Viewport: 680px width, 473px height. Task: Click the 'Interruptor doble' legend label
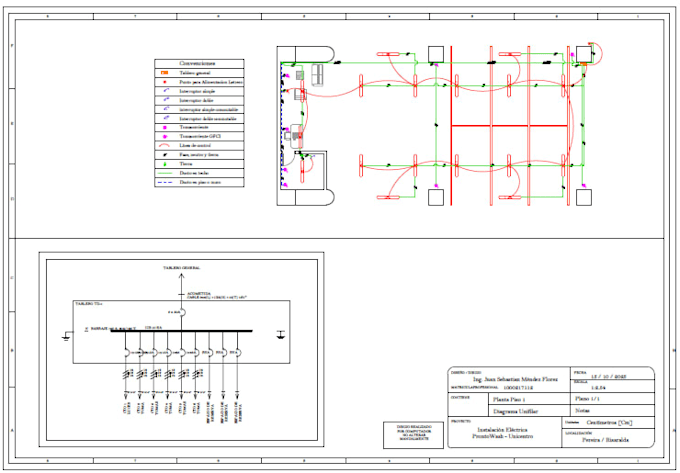(196, 100)
